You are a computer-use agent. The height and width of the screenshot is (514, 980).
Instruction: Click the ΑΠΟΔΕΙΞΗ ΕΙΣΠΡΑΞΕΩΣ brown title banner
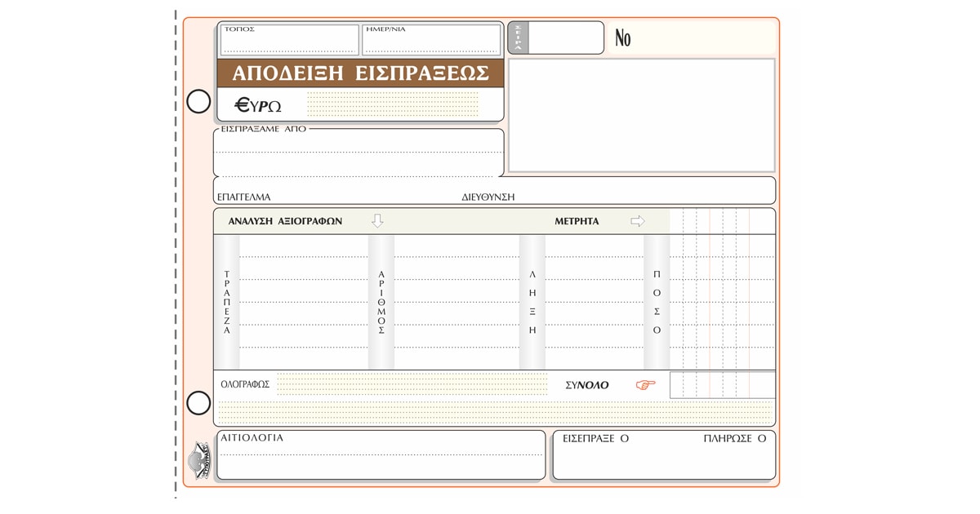[x=360, y=73]
